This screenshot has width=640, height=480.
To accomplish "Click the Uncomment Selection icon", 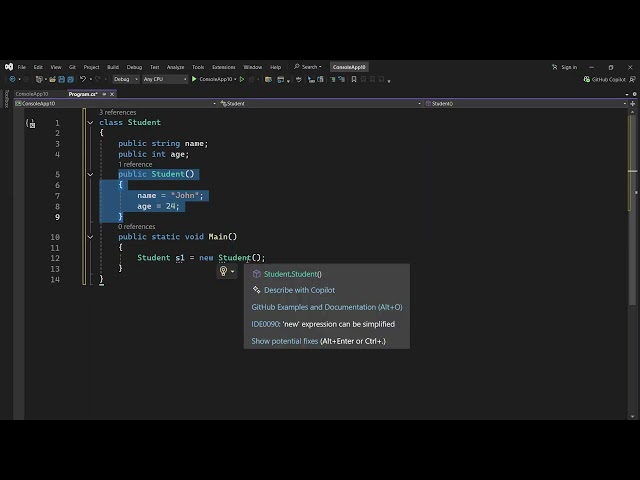I will (x=341, y=79).
